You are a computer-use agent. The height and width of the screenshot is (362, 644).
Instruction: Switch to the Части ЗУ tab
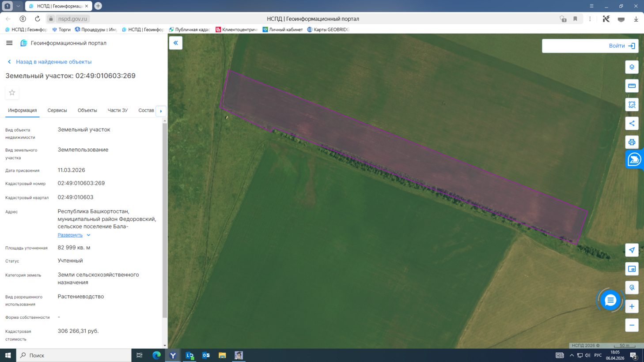[x=117, y=110]
